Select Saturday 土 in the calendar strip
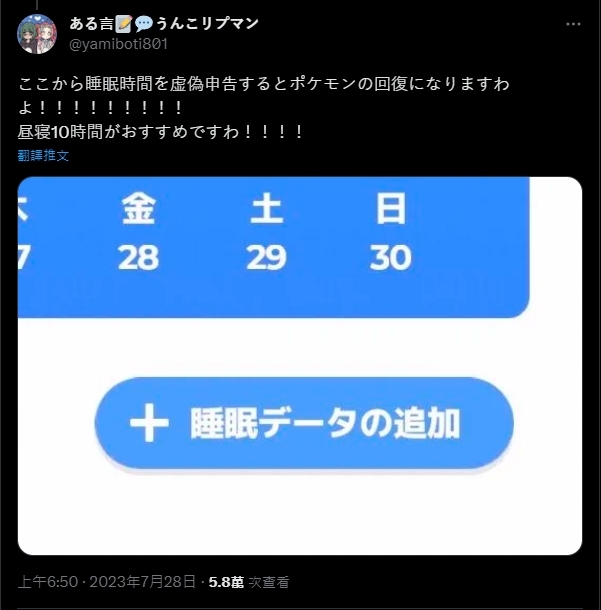601x610 pixels. point(266,209)
